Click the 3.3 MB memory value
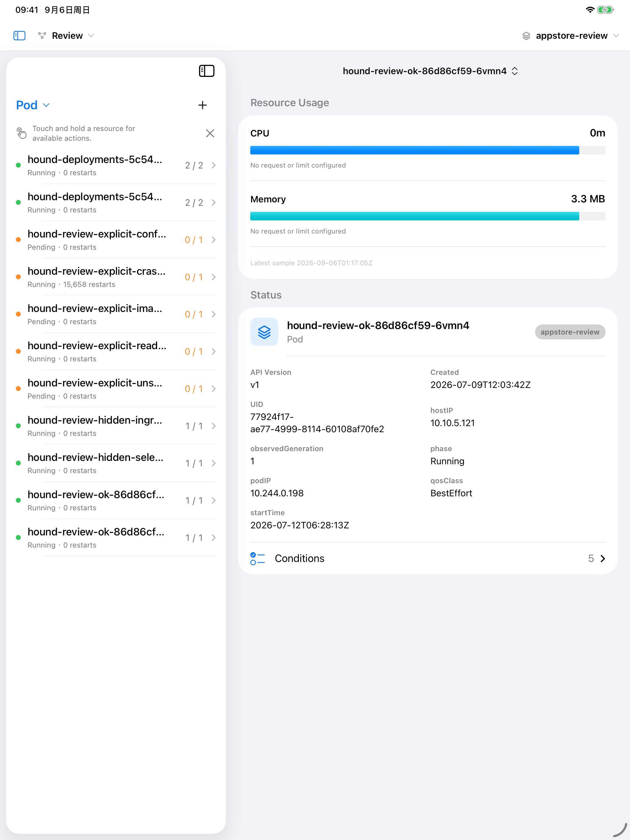Image resolution: width=630 pixels, height=840 pixels. [x=588, y=199]
